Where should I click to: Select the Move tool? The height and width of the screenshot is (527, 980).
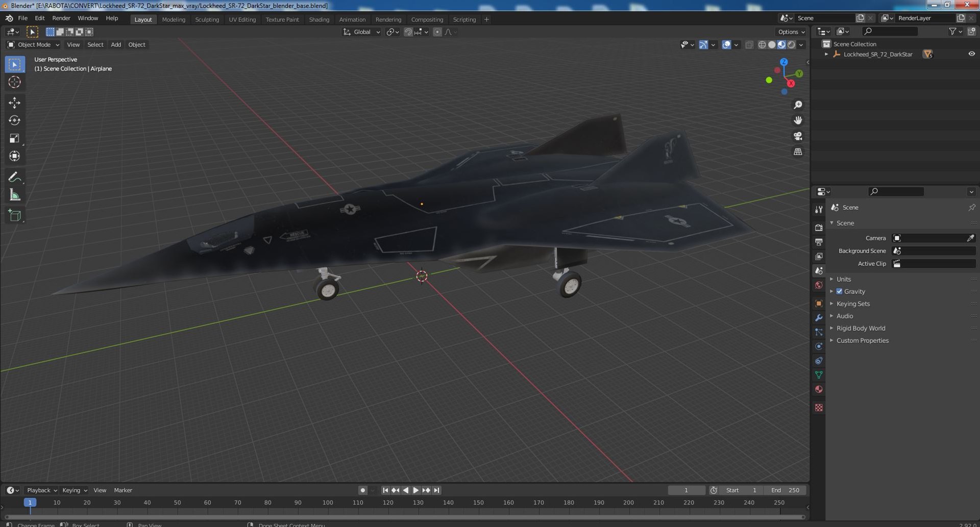tap(14, 103)
